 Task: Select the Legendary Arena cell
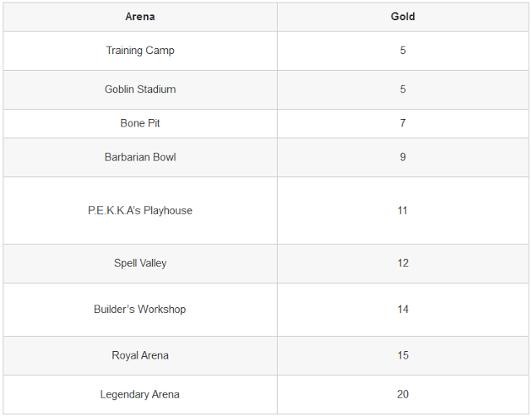click(x=140, y=394)
